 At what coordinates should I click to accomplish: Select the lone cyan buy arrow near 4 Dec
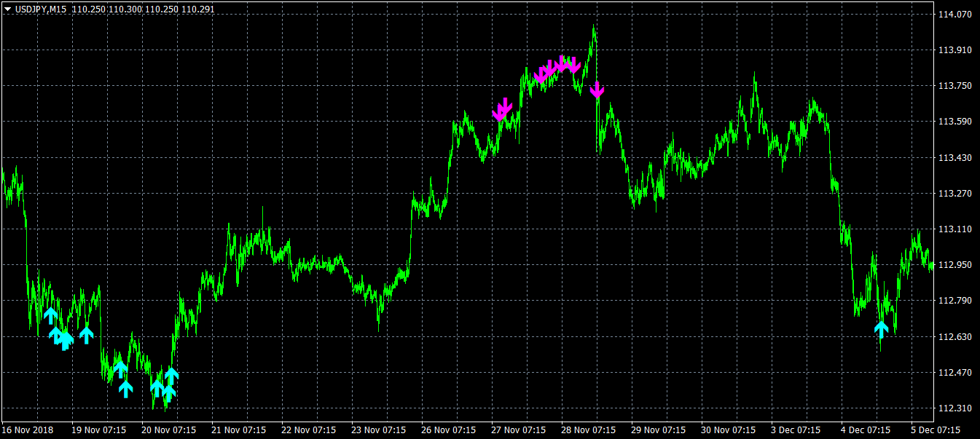882,330
